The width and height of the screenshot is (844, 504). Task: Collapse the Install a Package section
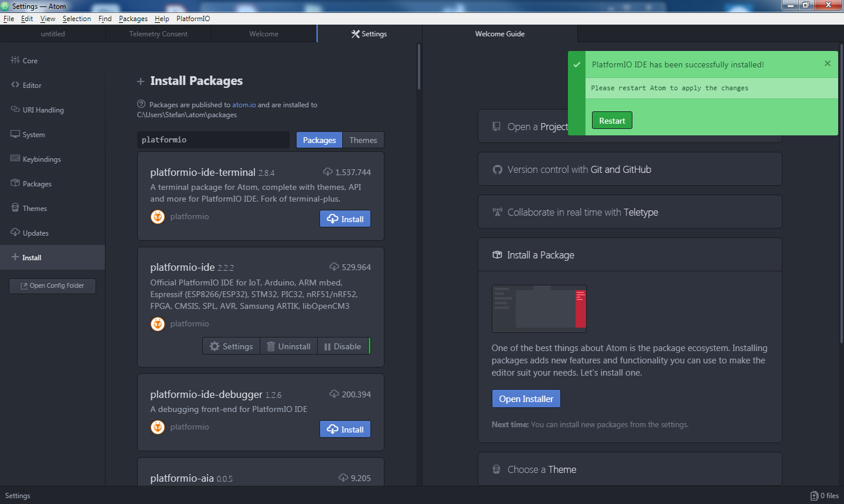[630, 255]
